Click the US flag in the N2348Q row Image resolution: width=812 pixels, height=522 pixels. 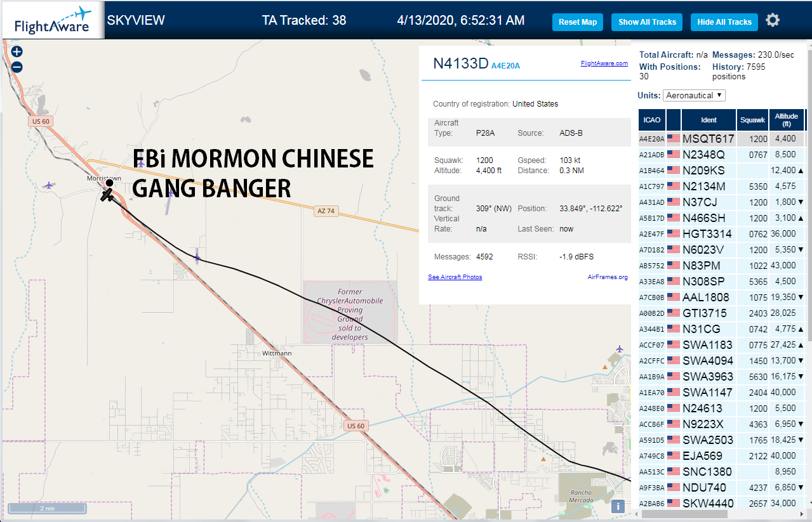[674, 154]
